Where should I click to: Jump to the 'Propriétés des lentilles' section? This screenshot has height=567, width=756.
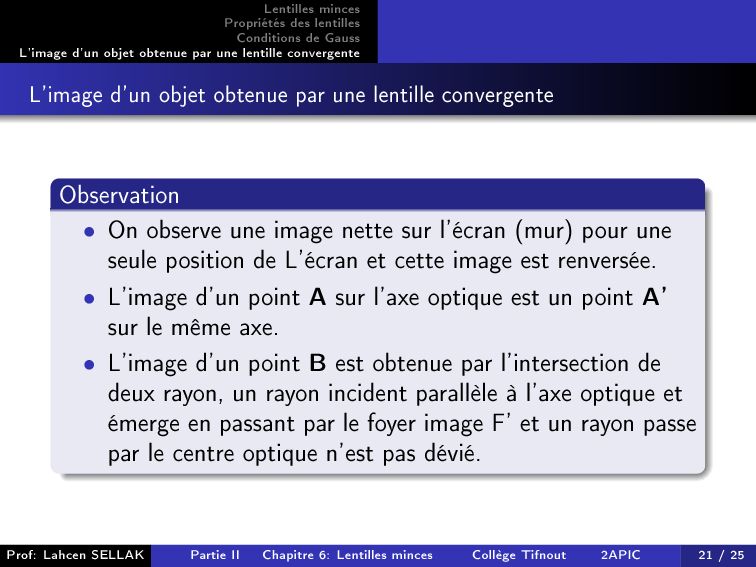coord(291,23)
